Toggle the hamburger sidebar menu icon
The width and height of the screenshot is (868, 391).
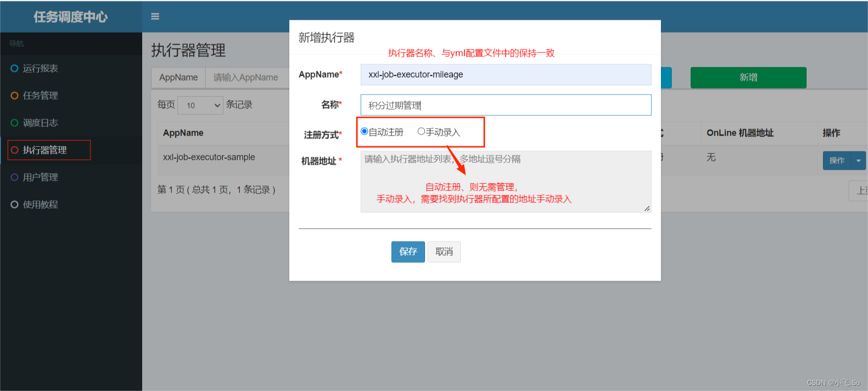[x=155, y=16]
